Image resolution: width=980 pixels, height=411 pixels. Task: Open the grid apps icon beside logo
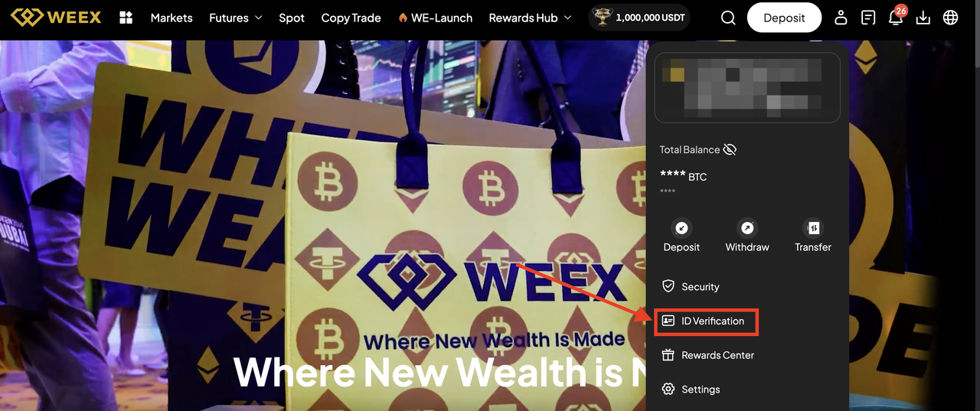(x=126, y=18)
